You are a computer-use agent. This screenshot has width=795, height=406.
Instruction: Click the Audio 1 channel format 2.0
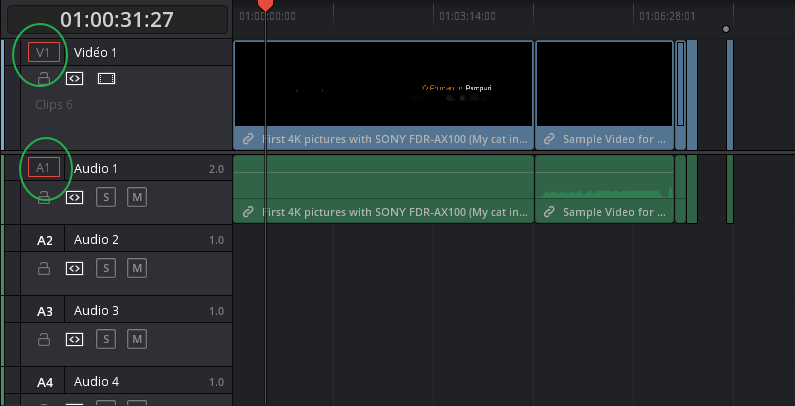click(x=216, y=169)
